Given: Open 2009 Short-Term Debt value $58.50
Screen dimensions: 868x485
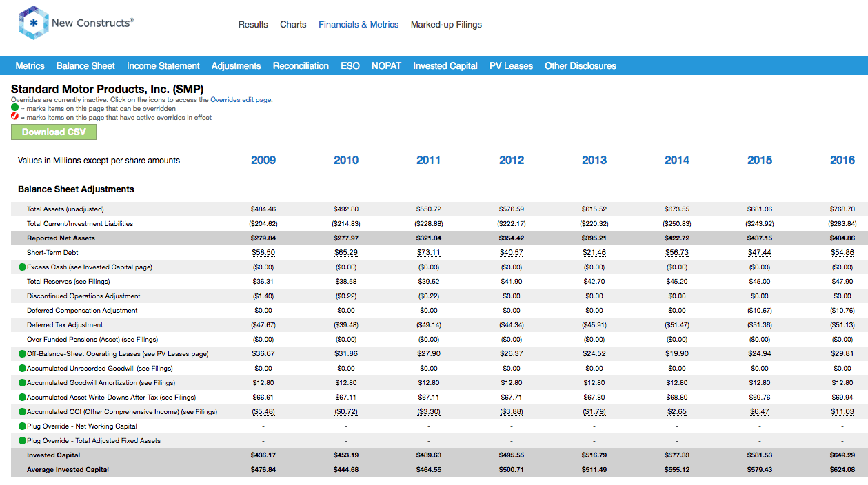Looking at the screenshot, I should (263, 253).
